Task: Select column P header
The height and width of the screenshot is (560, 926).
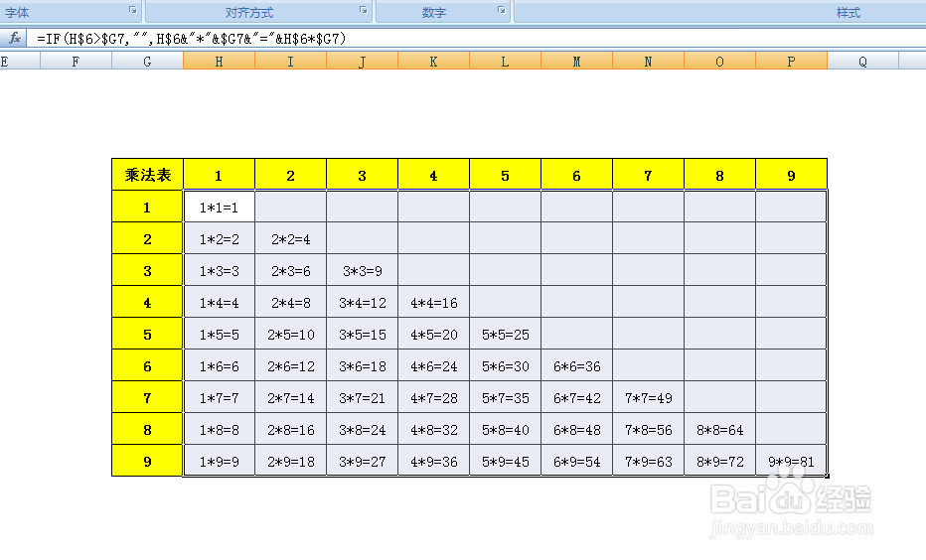Action: pos(791,62)
